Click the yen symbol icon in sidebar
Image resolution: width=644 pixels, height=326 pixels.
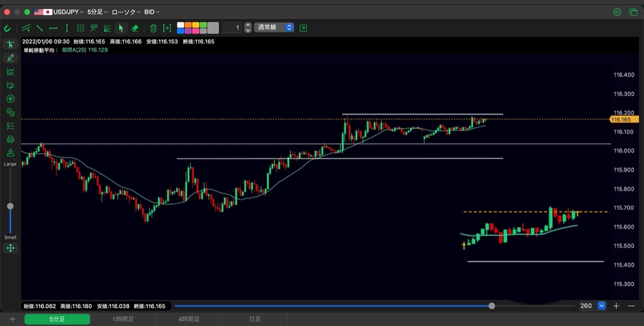10,99
